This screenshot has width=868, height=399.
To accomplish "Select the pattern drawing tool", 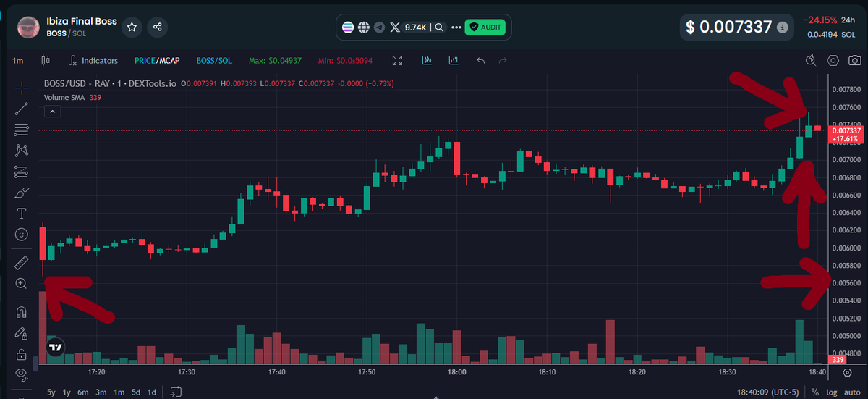I will (21, 151).
